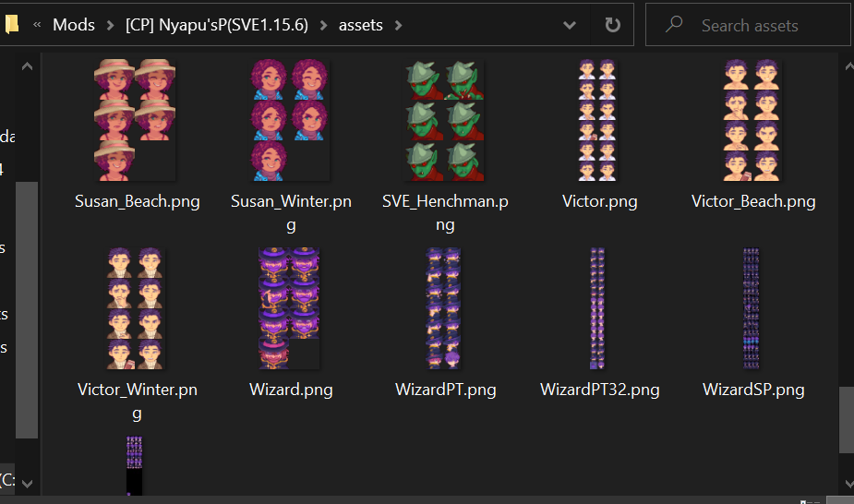854x504 pixels.
Task: Click the Refresh button beside address bar
Action: [612, 25]
